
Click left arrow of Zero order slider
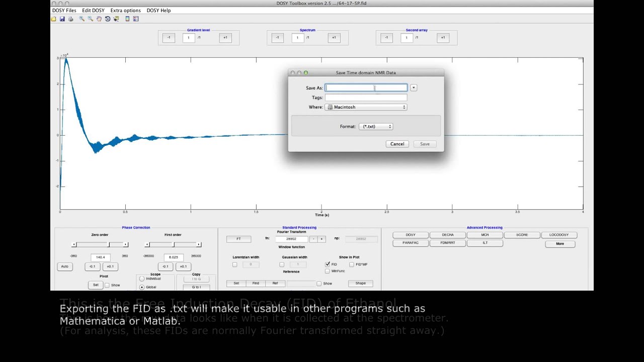point(74,244)
